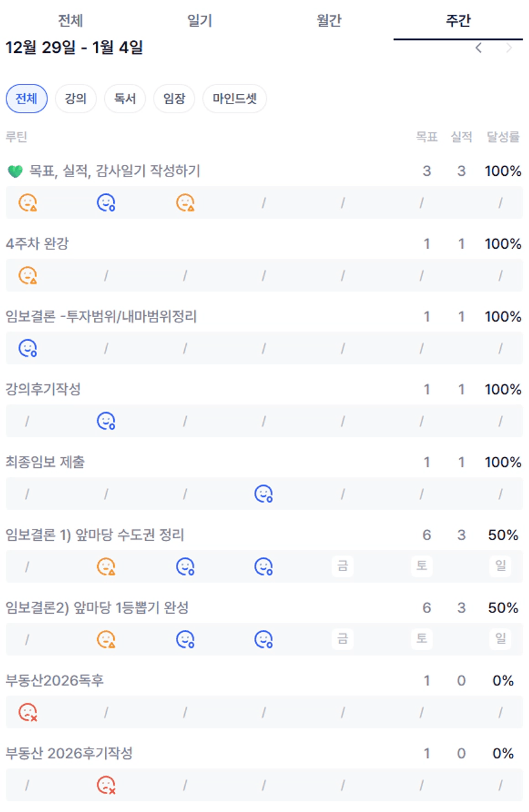The width and height of the screenshot is (529, 812).
Task: Click red failed face in 부동산 2026후기작성 row
Action: tap(106, 785)
